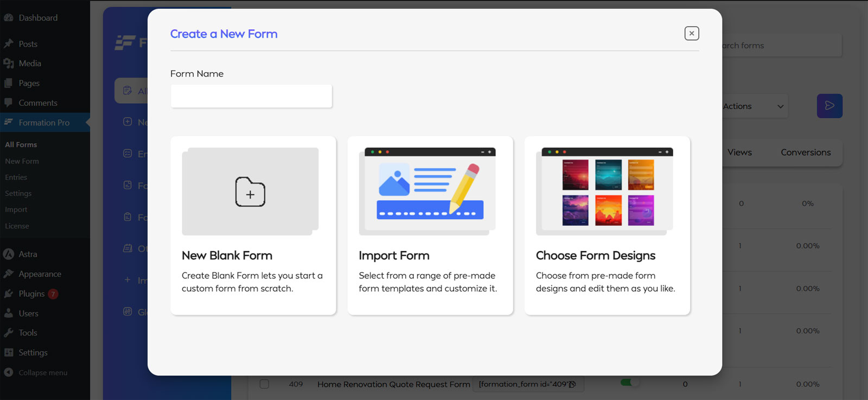Open the Actions bulk dropdown
Image resolution: width=868 pixels, height=400 pixels.
coord(755,106)
